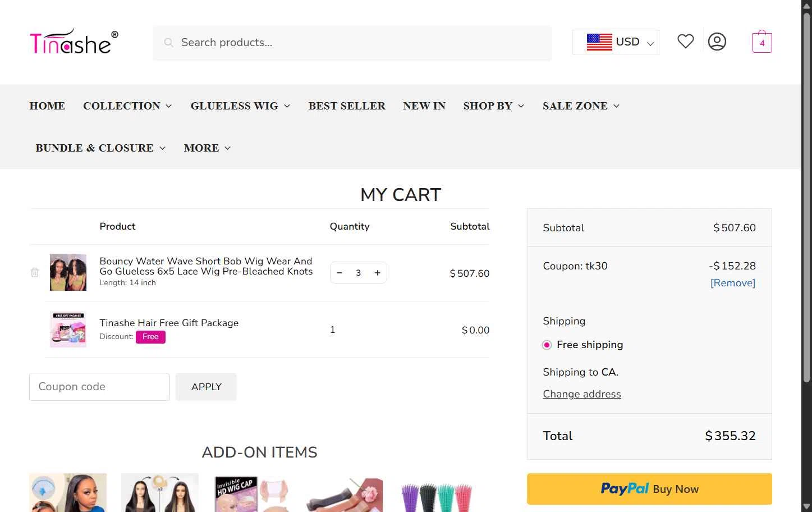Decrease wig quantity with minus button
The height and width of the screenshot is (512, 812).
[339, 273]
